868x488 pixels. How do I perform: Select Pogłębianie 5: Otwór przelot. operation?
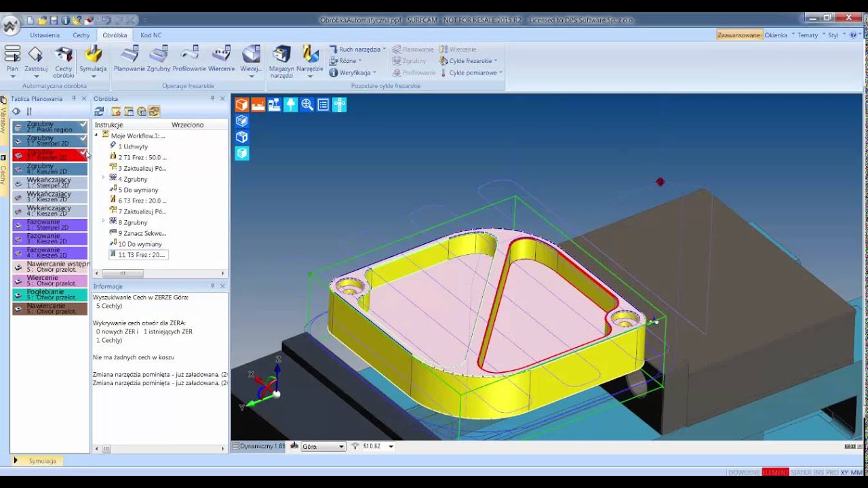50,295
